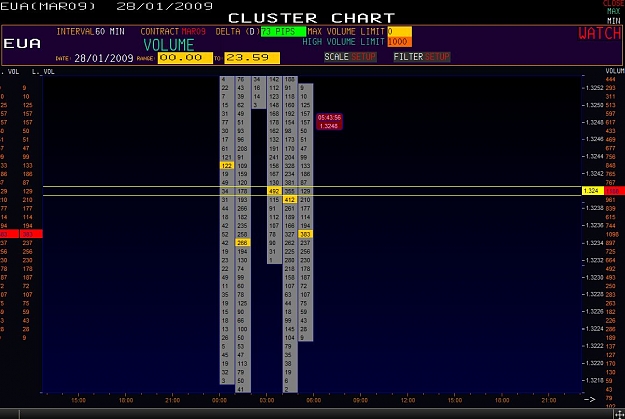This screenshot has width=625, height=419.
Task: Open FILTER SETUP settings
Action: [421, 57]
